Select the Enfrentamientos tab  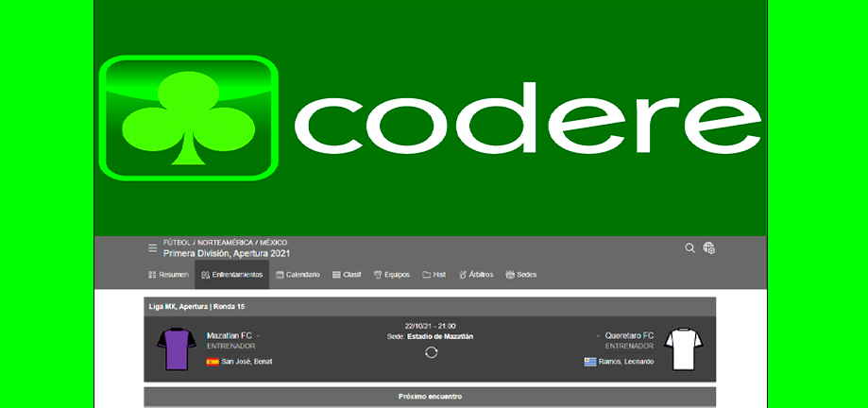click(x=232, y=275)
